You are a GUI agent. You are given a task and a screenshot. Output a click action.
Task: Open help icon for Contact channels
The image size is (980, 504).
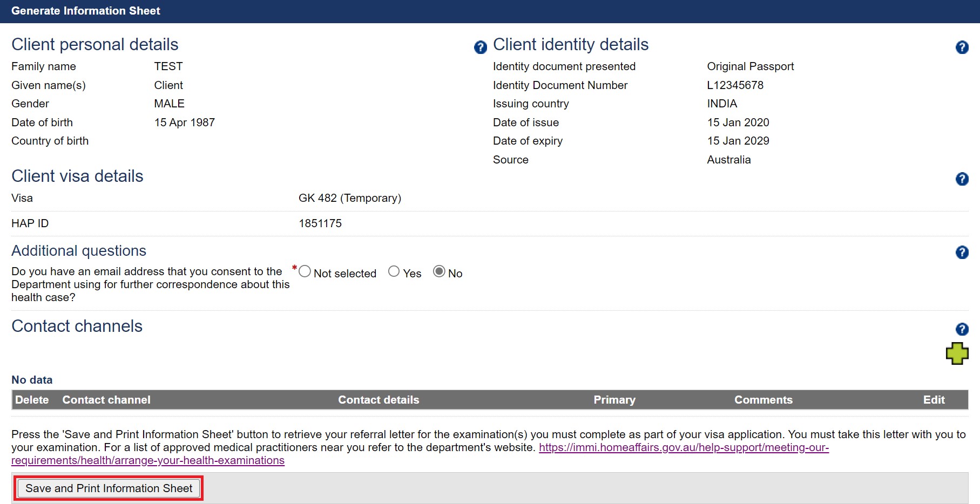click(961, 329)
